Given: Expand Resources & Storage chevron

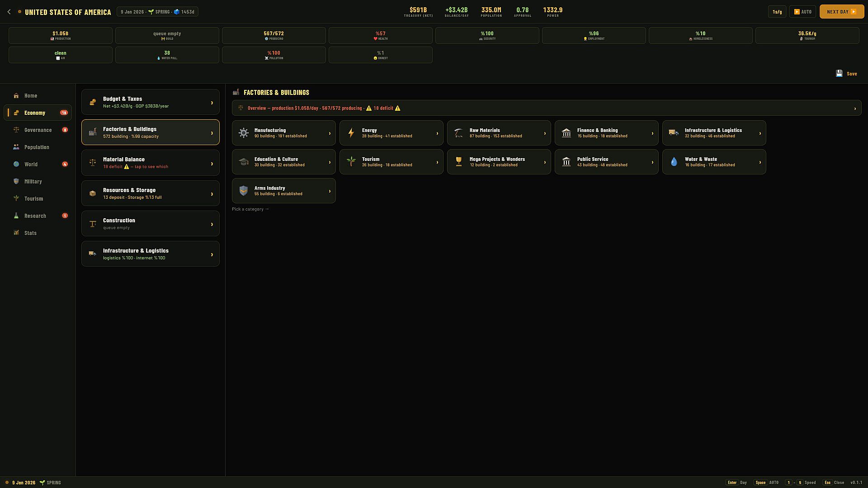Looking at the screenshot, I should (212, 194).
